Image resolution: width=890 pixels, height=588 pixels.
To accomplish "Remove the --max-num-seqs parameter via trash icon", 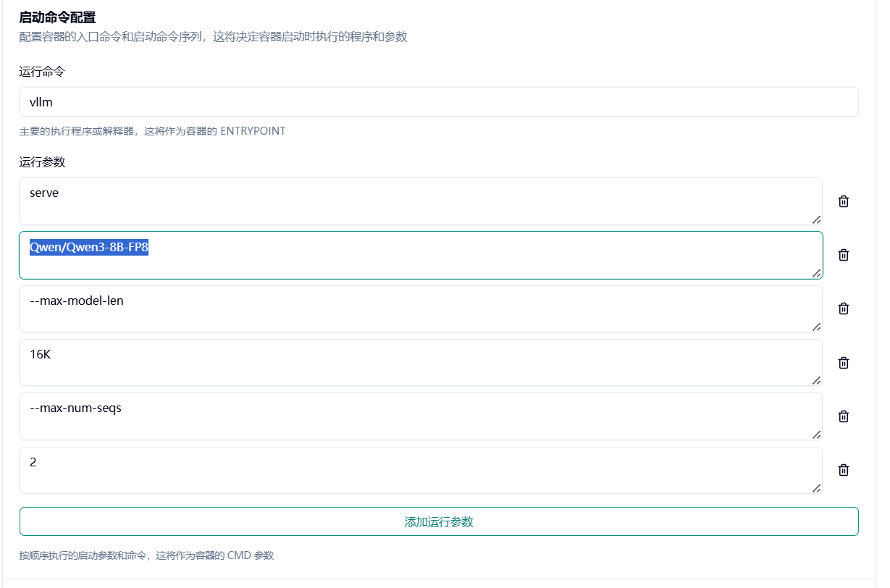I will point(843,416).
